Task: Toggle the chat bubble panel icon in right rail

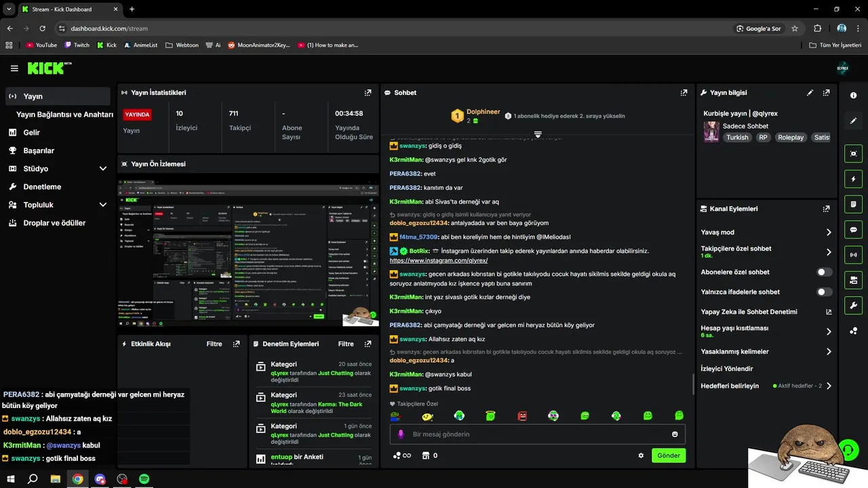Action: coord(853,229)
